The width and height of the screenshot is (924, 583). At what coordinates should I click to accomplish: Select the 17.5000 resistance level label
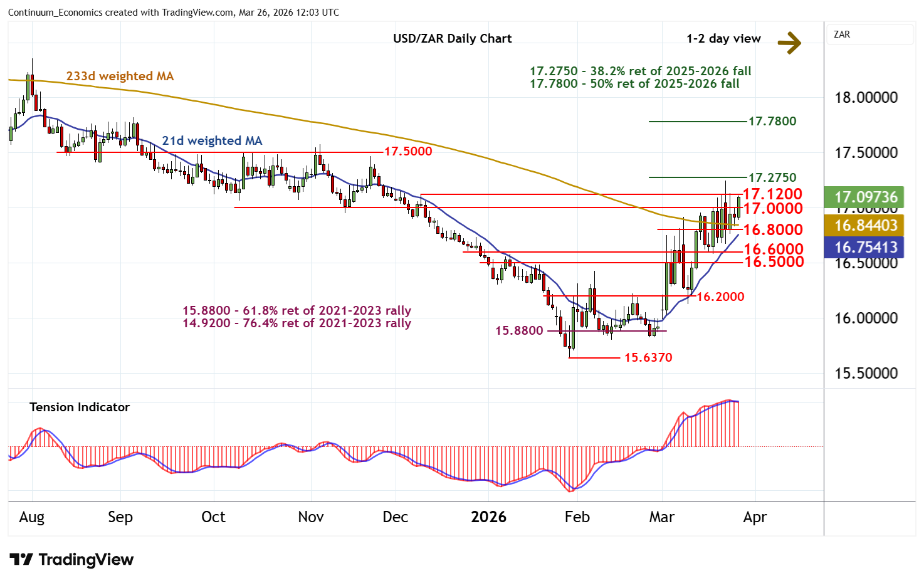point(408,151)
